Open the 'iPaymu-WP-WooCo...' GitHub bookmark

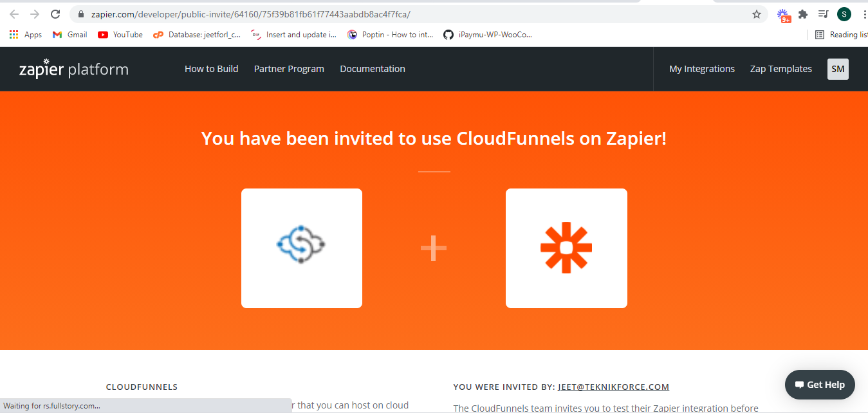[488, 35]
